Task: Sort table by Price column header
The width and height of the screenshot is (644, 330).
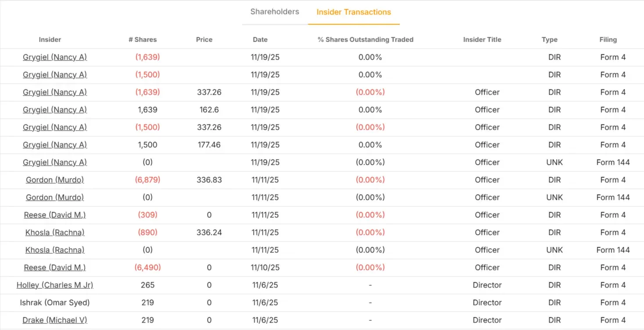Action: tap(204, 39)
